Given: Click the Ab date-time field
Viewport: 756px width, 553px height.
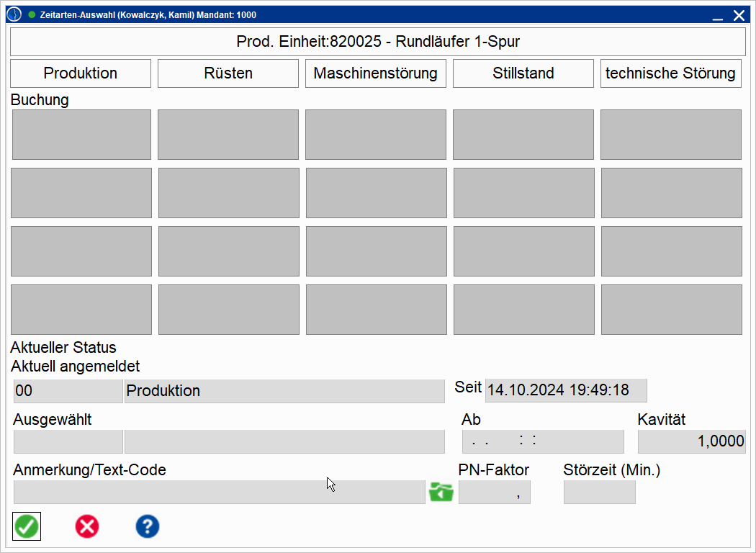Looking at the screenshot, I should [x=543, y=441].
